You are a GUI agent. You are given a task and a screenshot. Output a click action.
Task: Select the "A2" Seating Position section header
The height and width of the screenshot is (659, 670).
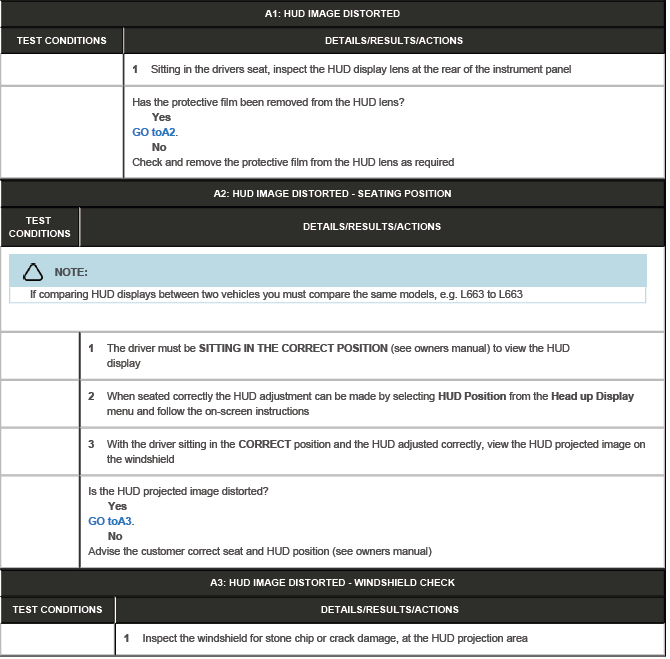click(332, 194)
